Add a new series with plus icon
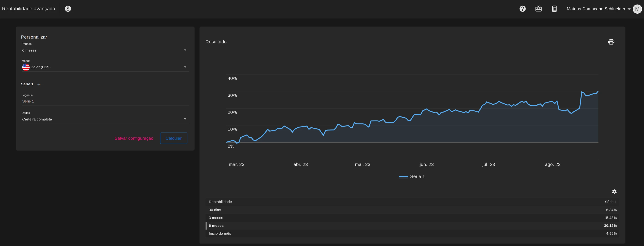This screenshot has width=644, height=246. click(39, 84)
